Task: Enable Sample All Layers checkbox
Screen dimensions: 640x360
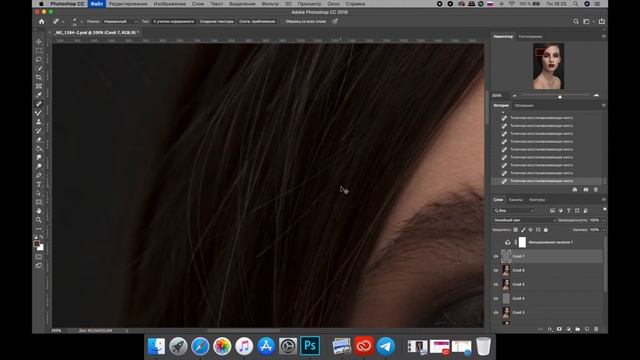Action: (282, 22)
